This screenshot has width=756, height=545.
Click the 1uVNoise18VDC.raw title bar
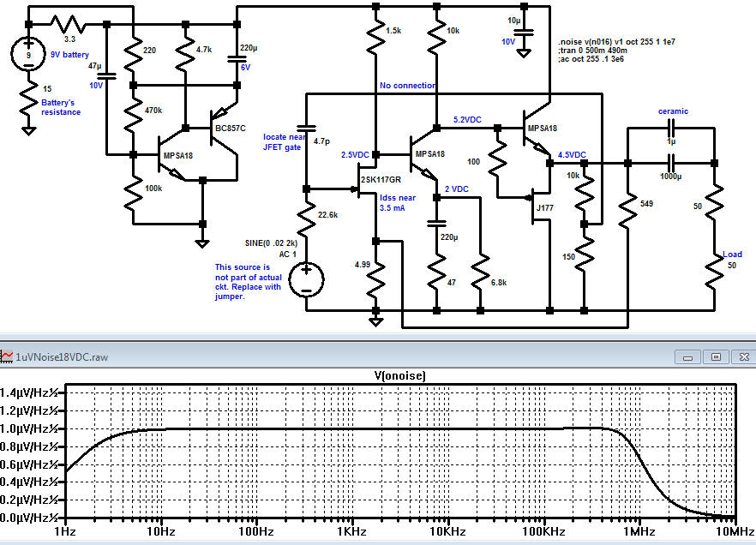pos(343,356)
